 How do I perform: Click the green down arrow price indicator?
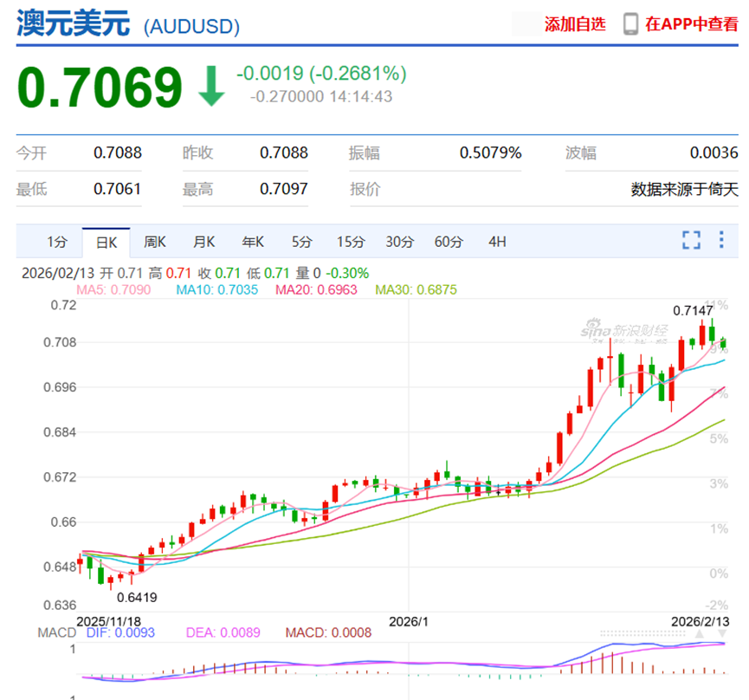[210, 87]
